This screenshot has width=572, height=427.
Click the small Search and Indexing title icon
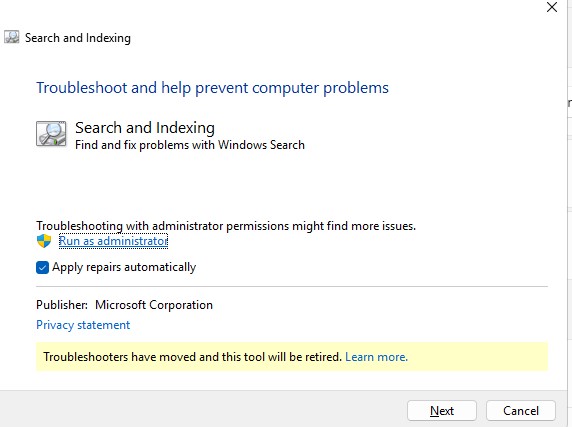(12, 38)
